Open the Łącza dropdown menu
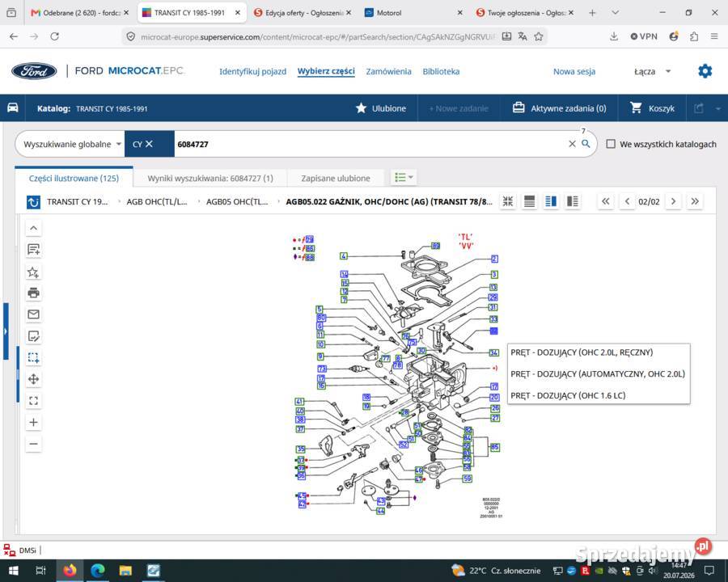 [x=653, y=71]
